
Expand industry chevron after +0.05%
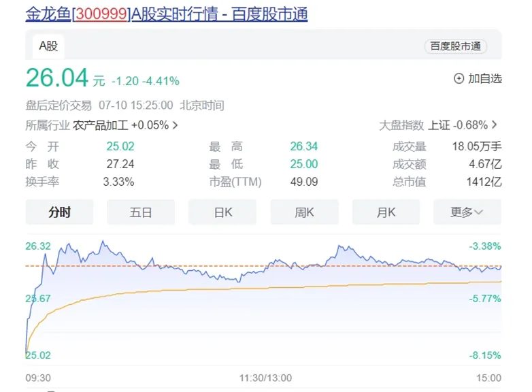175,125
